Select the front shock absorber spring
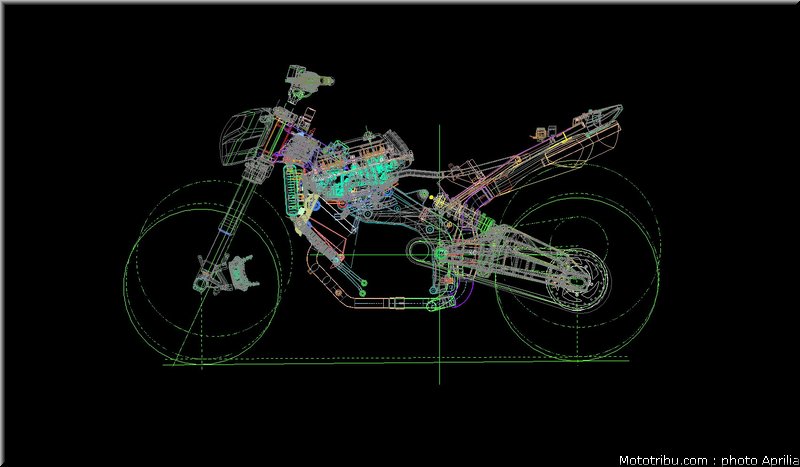 click(293, 190)
